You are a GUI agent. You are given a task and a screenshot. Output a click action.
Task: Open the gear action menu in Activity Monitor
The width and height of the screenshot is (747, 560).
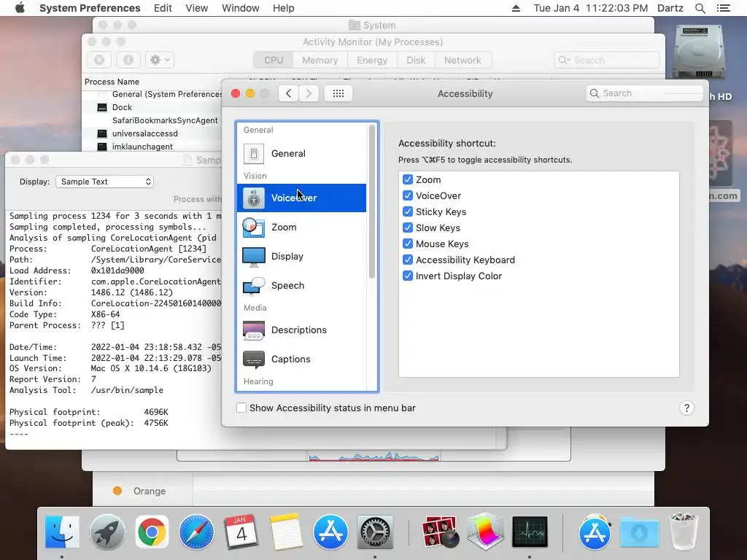click(160, 60)
